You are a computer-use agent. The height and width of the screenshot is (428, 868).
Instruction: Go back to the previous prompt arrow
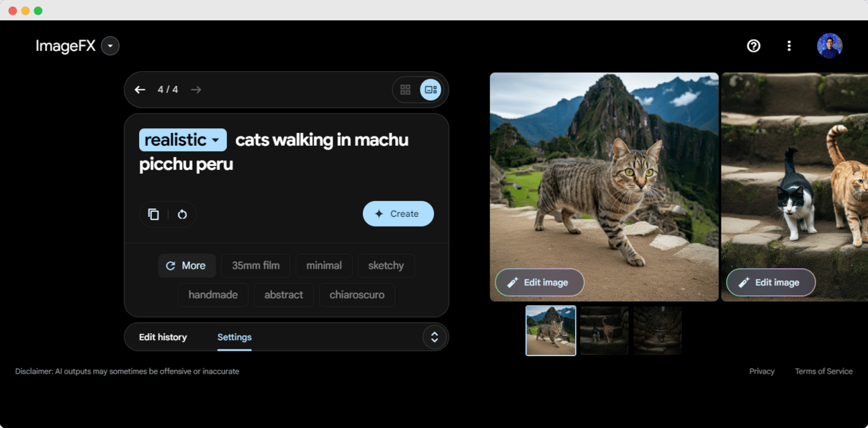(140, 89)
